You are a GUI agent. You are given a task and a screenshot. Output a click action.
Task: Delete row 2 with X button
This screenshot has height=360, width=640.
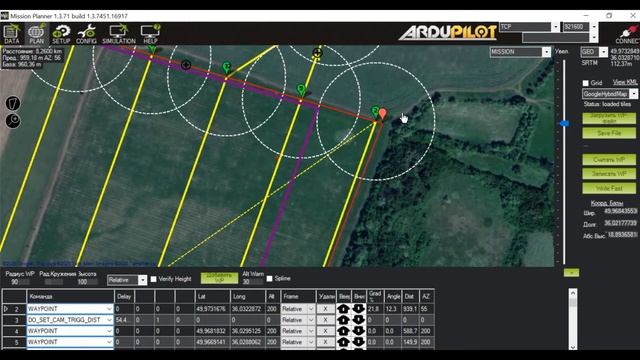click(x=325, y=309)
